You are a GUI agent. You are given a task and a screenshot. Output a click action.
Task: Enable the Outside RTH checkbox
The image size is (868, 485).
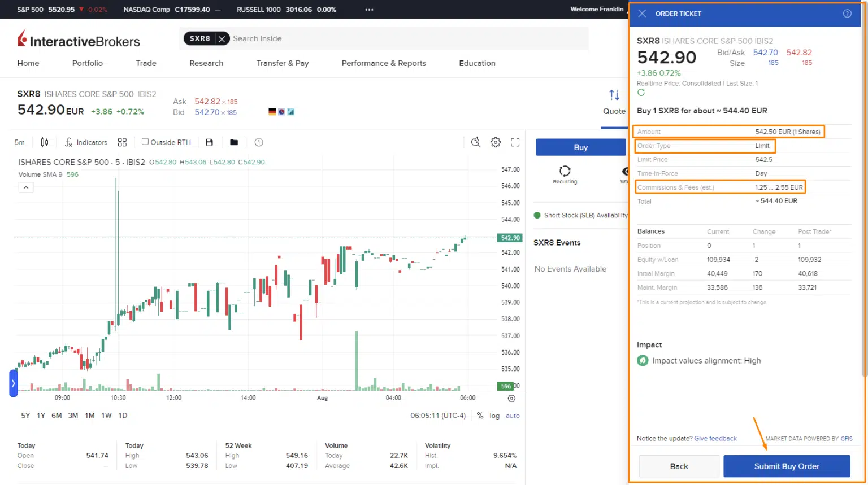pyautogui.click(x=145, y=142)
